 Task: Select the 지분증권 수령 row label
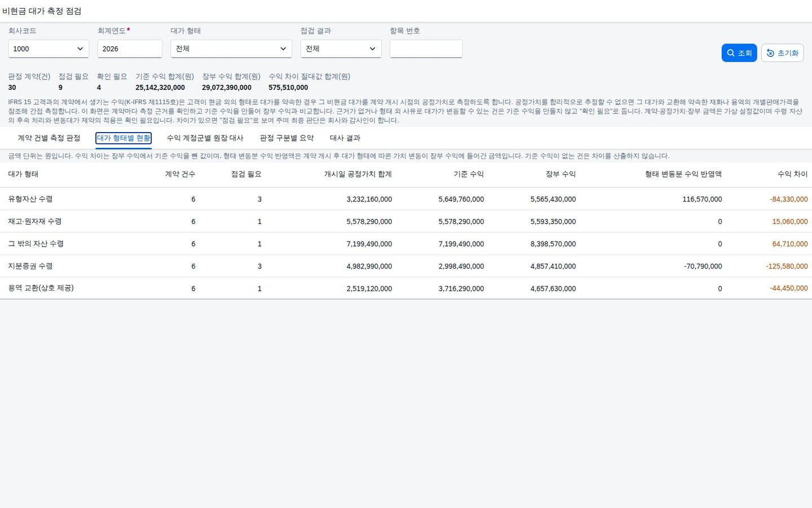[30, 266]
